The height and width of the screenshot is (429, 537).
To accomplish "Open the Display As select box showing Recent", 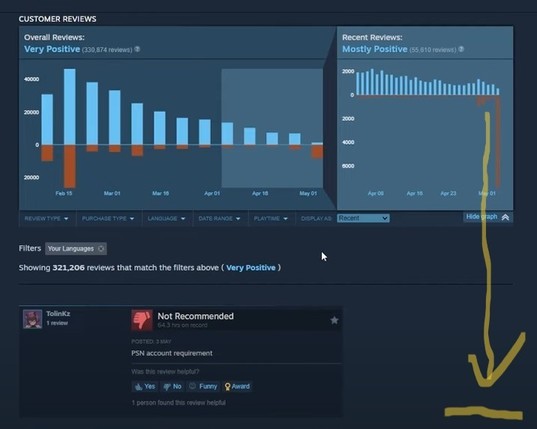I will tap(363, 218).
